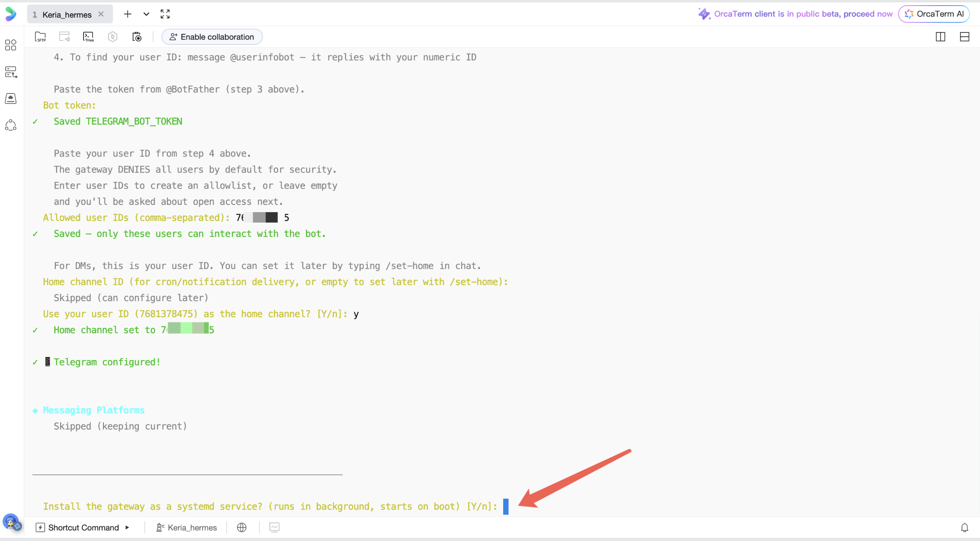Click the notification bell icon

tap(964, 527)
